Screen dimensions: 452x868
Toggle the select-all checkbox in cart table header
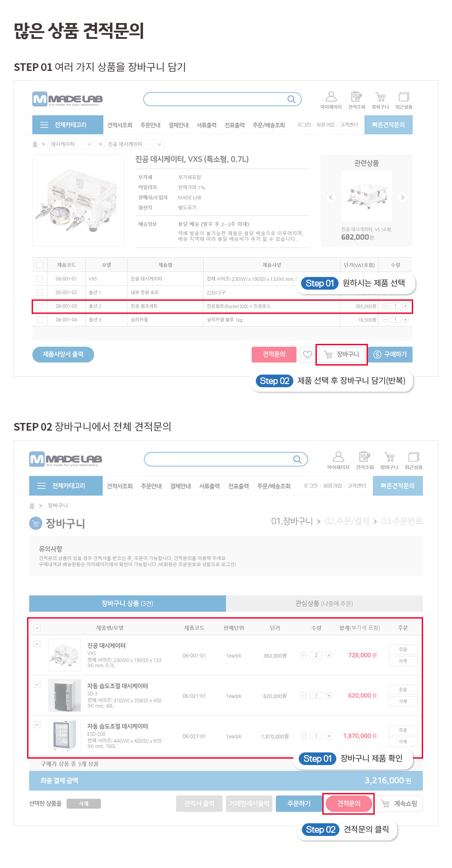[x=37, y=628]
